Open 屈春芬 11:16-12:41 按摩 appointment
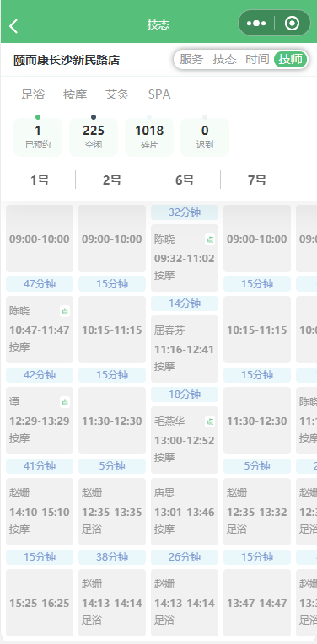The image size is (317, 644). 185,349
